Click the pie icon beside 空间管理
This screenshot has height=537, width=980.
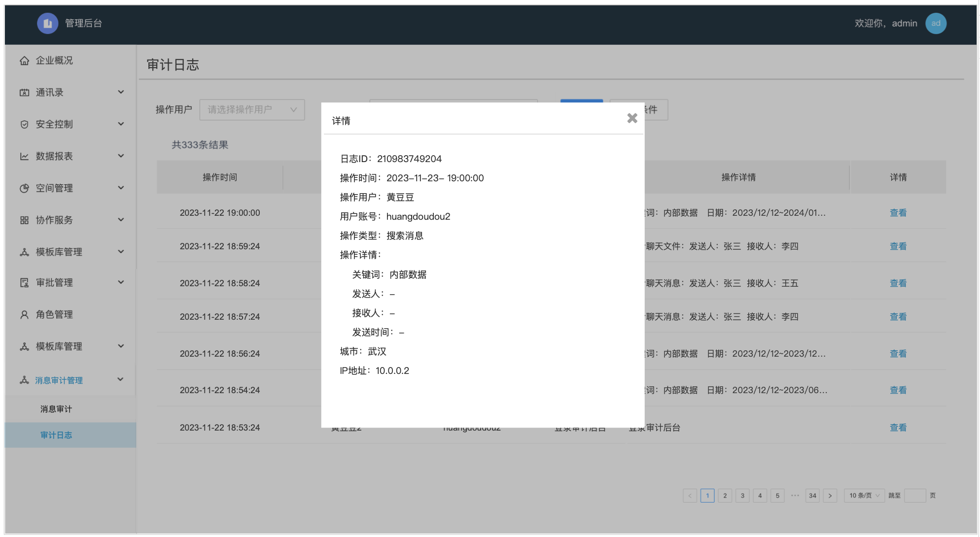tap(24, 188)
